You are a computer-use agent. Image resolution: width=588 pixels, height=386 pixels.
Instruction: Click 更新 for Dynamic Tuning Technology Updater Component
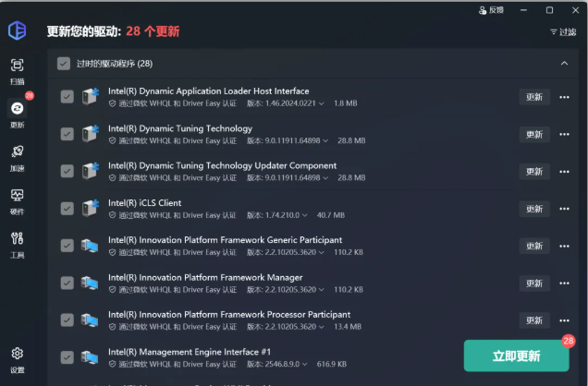tap(534, 172)
